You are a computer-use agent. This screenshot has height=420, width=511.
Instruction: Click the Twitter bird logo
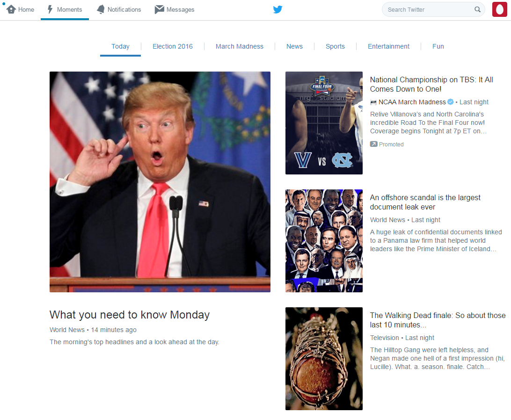tap(277, 9)
